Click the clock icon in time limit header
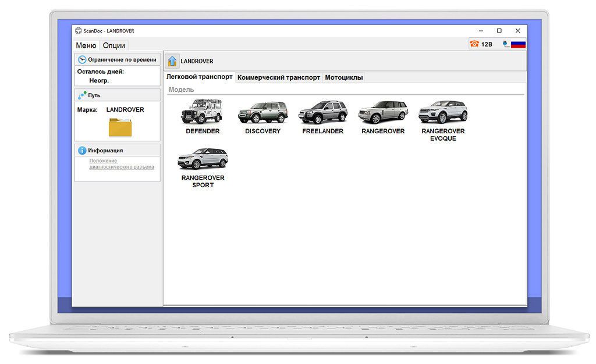 tap(82, 59)
